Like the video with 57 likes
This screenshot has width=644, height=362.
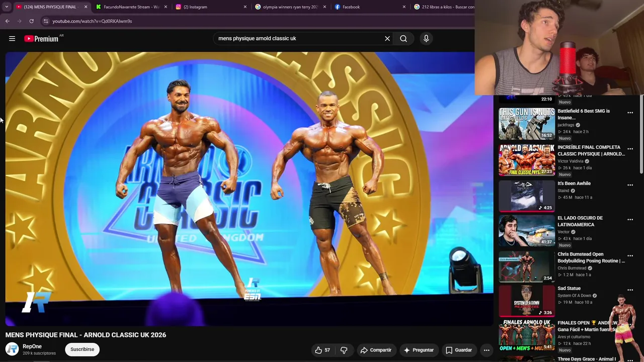(323, 350)
